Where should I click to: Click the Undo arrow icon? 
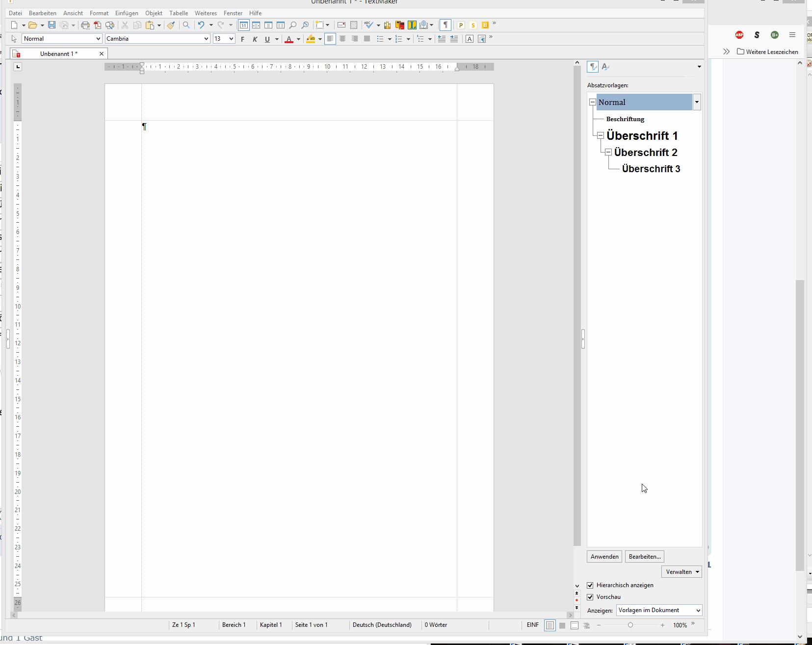(x=201, y=25)
